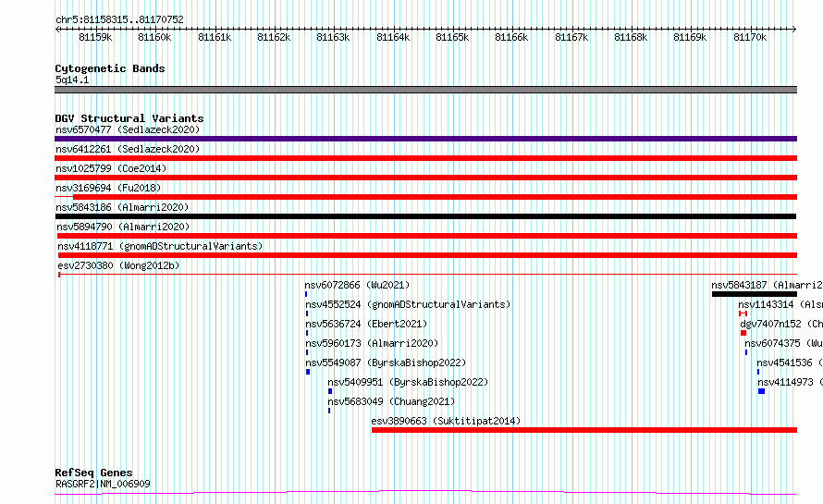Click the blue nsv5683049 variant marker

(329, 411)
